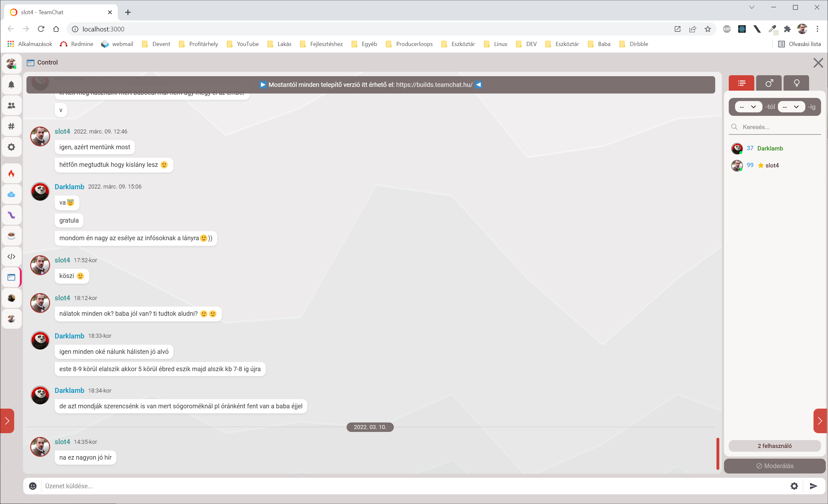
Task: Open the settings gear in the left sidebar
Action: click(x=11, y=147)
